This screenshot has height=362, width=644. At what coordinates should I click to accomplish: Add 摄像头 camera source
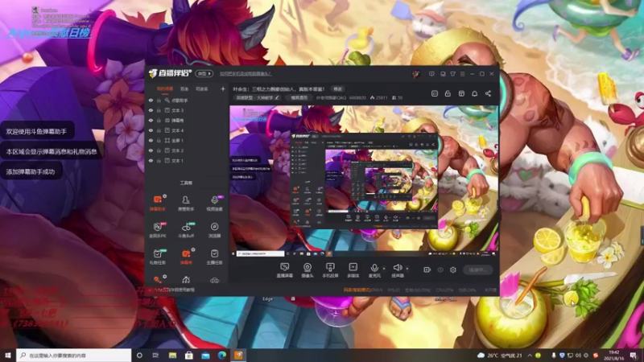(308, 270)
